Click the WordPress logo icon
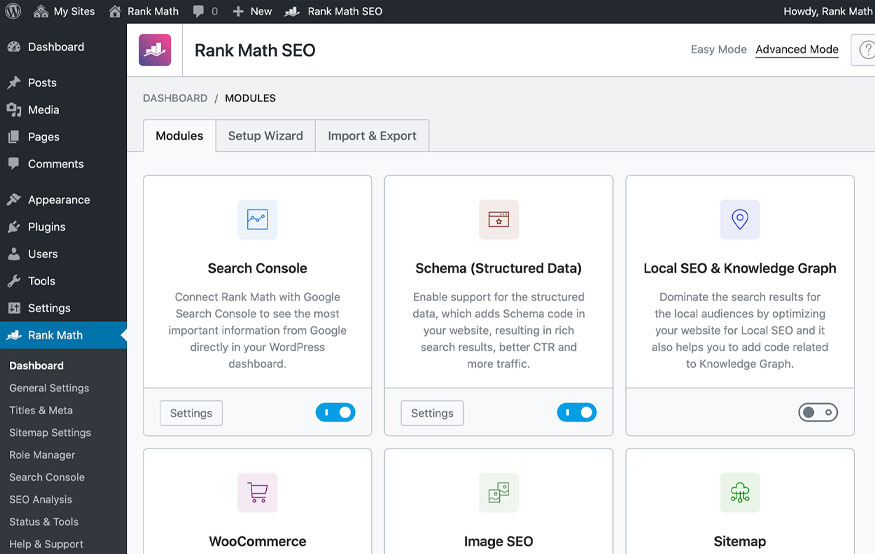This screenshot has height=554, width=875. [x=13, y=11]
